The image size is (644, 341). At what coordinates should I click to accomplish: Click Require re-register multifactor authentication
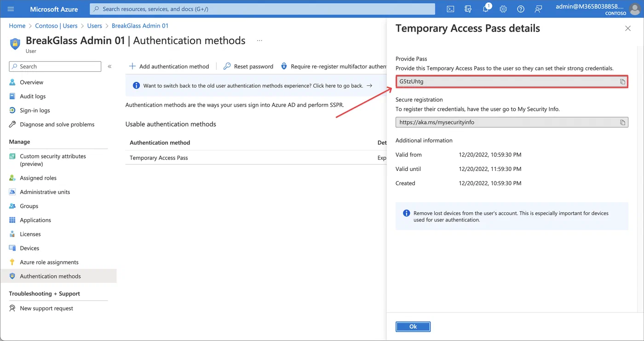click(x=334, y=66)
